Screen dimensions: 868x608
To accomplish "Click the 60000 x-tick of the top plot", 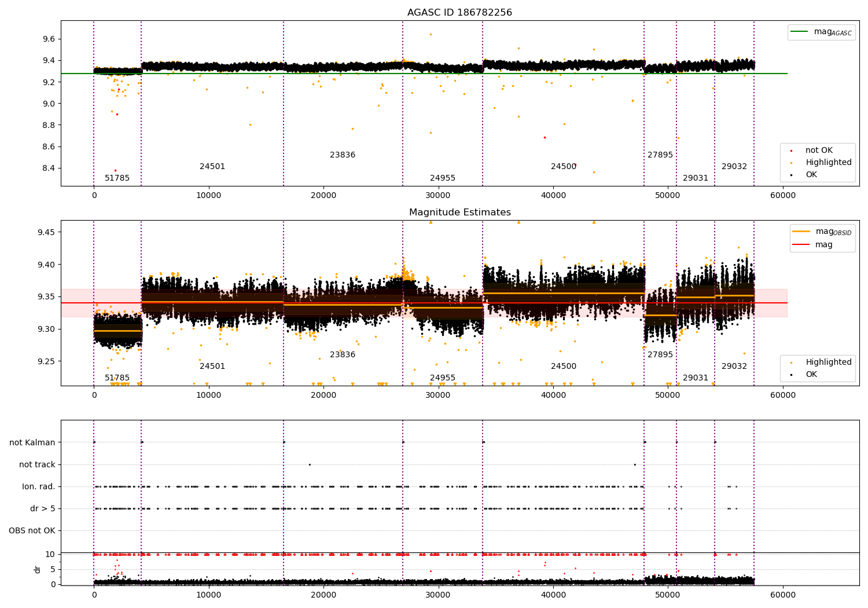I will coord(783,196).
